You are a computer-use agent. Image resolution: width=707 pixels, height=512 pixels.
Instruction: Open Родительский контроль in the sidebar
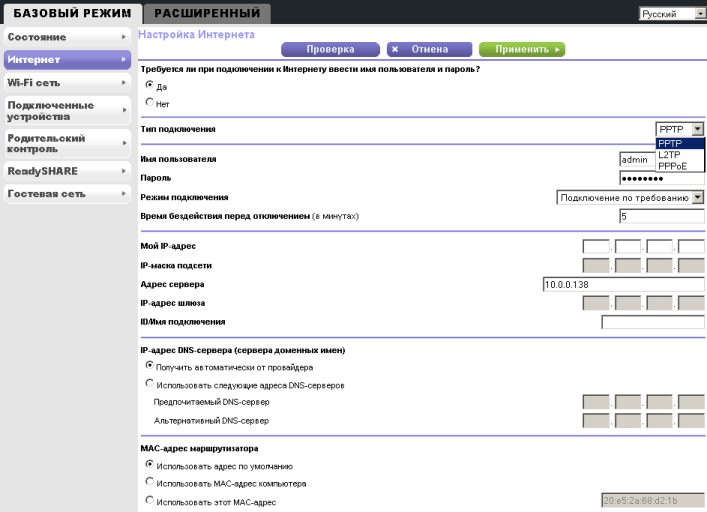pyautogui.click(x=67, y=143)
